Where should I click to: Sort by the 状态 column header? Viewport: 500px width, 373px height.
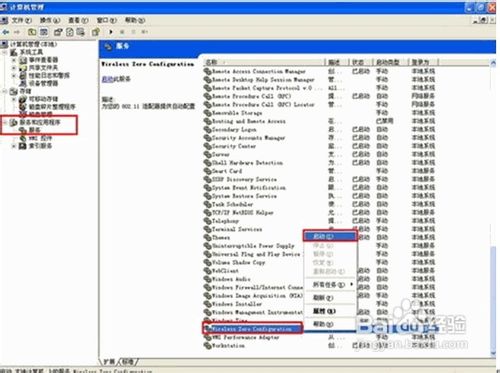pos(361,62)
